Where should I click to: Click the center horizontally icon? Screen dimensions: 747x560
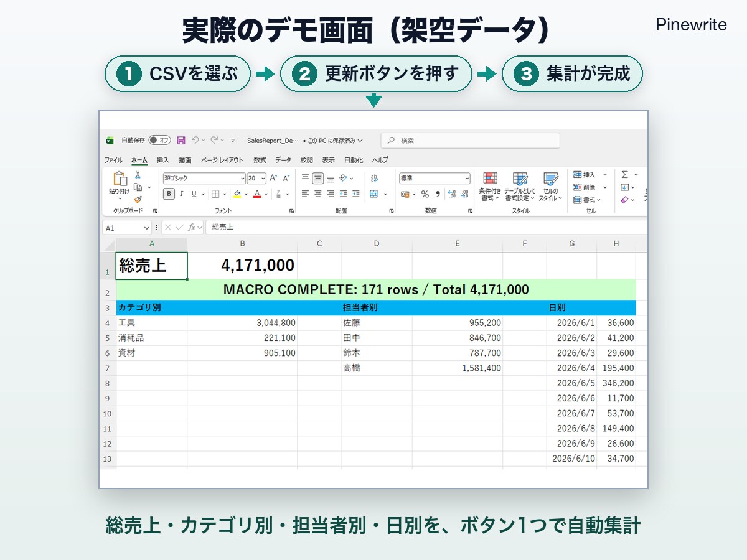(317, 194)
